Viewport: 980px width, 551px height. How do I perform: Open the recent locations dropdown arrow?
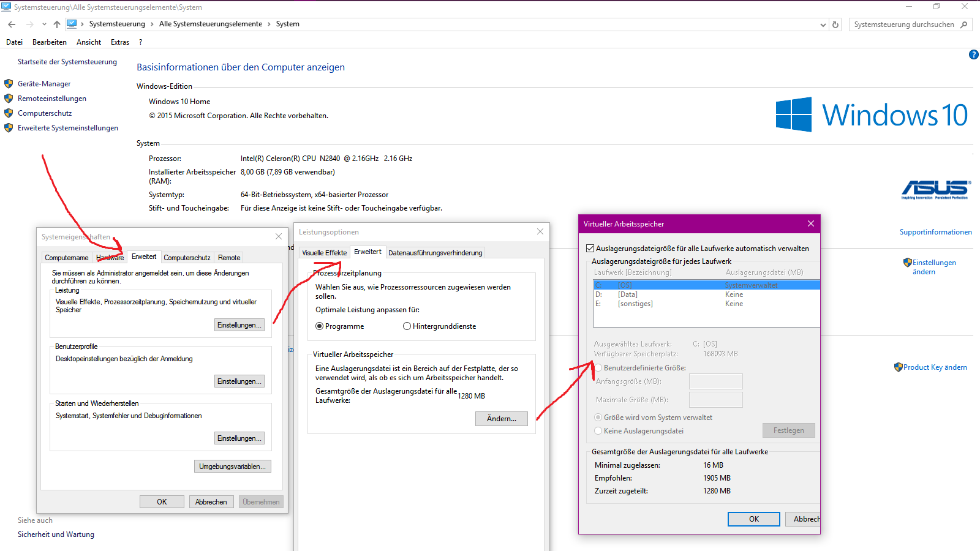click(x=44, y=24)
